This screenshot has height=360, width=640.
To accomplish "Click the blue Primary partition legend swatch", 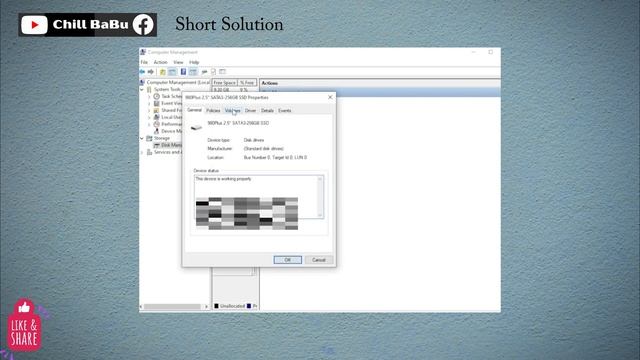I will pyautogui.click(x=249, y=306).
